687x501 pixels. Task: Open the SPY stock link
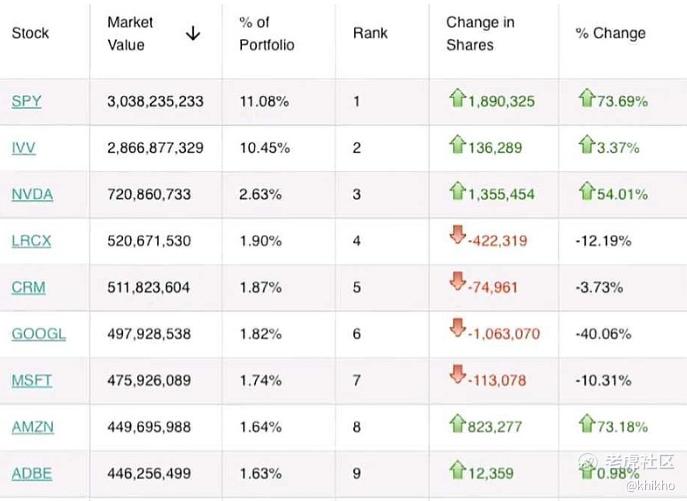point(26,101)
